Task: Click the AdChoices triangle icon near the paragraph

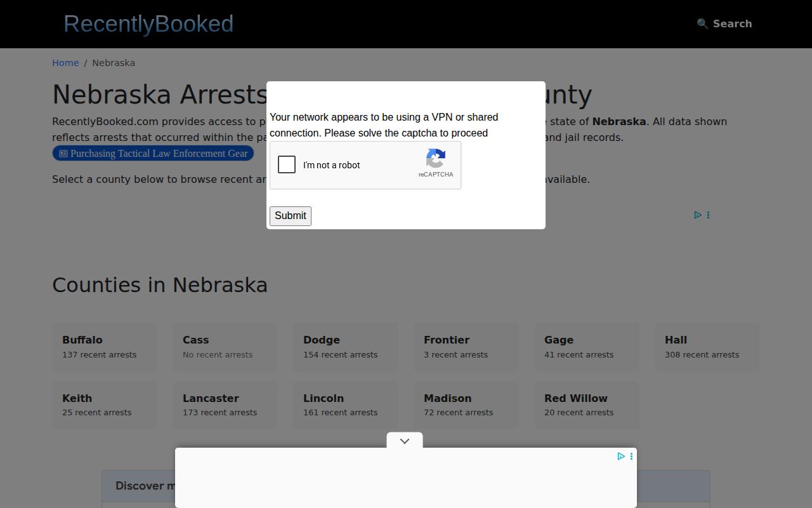Action: click(697, 215)
